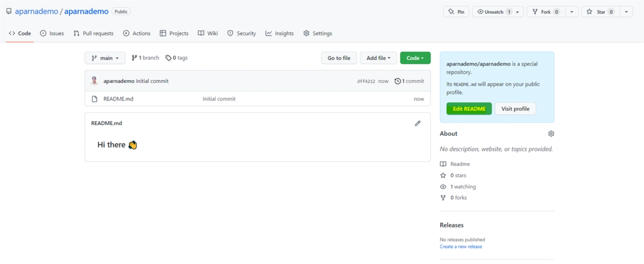Screen dimensions: 644x264
Task: View the 1 branch list
Action: (x=145, y=58)
